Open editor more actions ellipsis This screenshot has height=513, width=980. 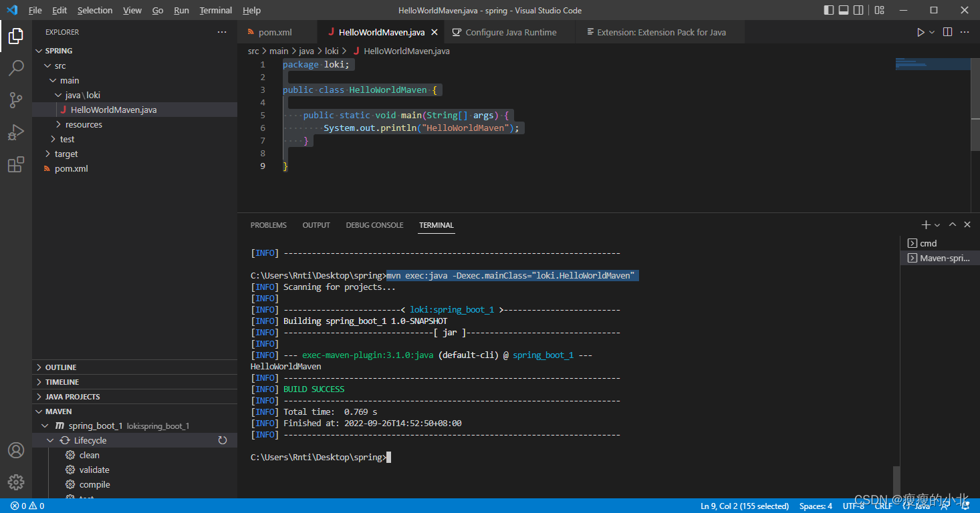965,32
